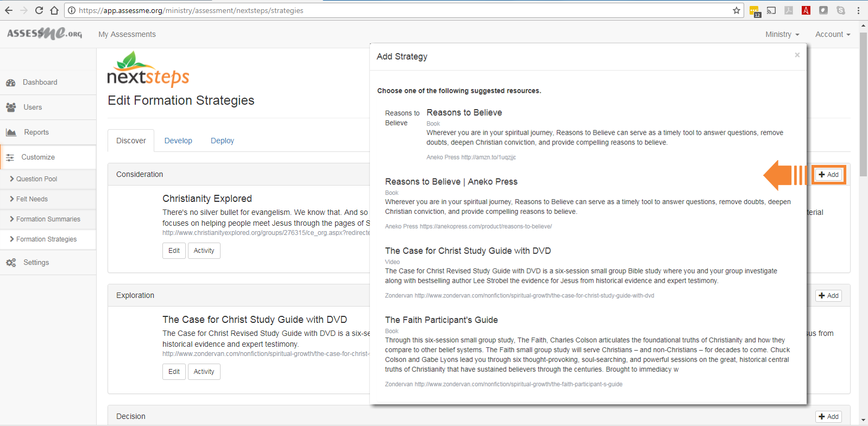
Task: Click the AssessMe.org logo
Action: click(x=45, y=34)
